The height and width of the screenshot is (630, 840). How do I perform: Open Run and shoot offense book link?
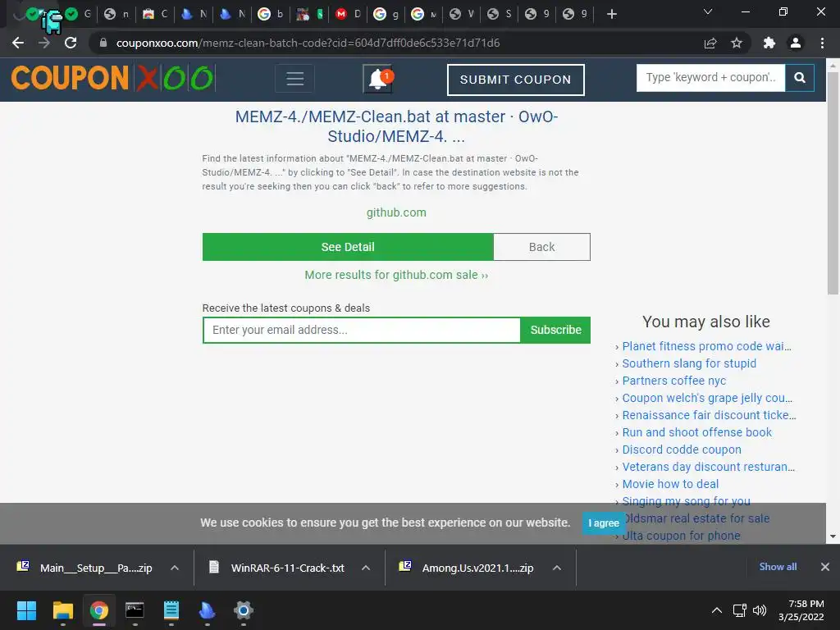click(697, 432)
